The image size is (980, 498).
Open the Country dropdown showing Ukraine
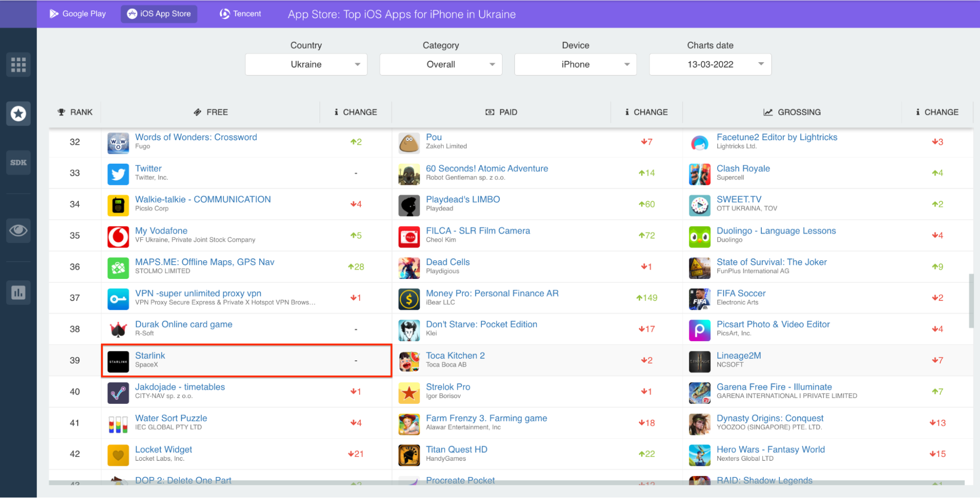pyautogui.click(x=306, y=65)
